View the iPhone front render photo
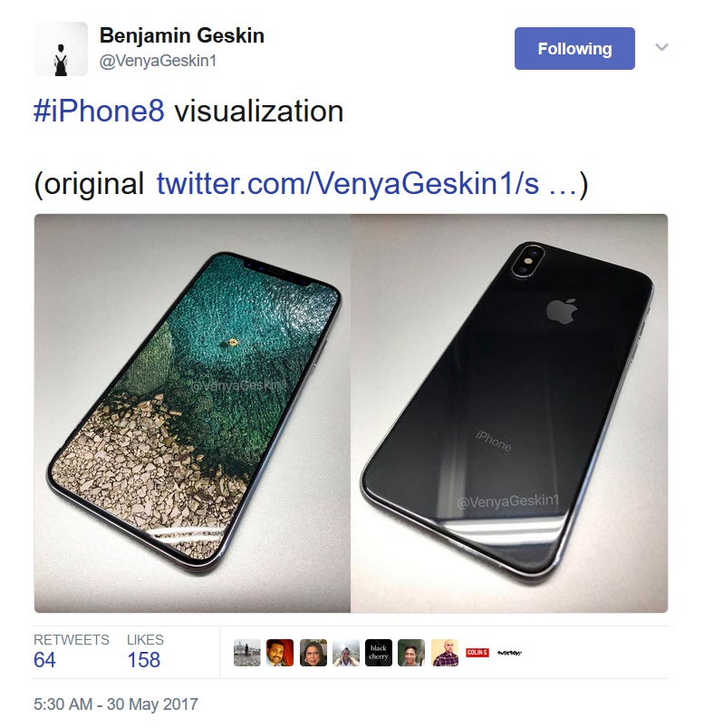Viewport: 704px width, 728px height. coord(192,413)
